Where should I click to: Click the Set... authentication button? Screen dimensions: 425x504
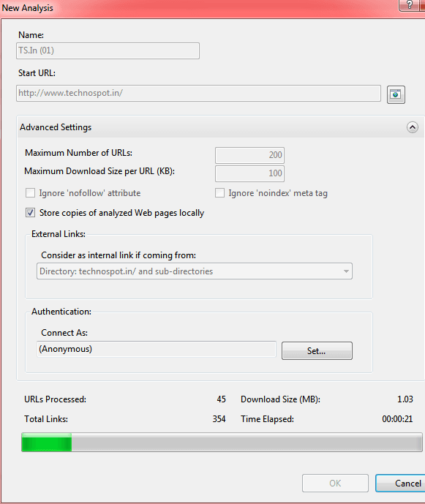317,350
